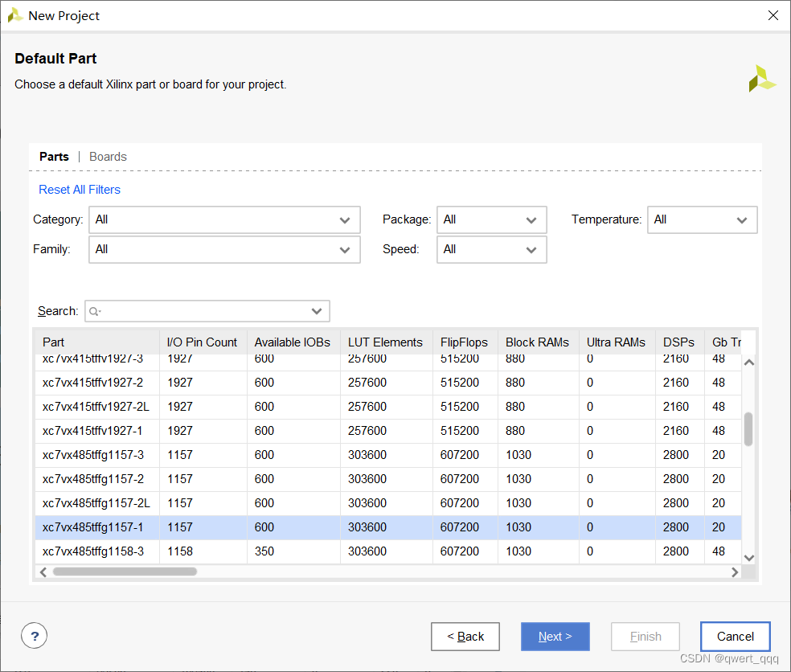Sort by the LUT Elements column header

[x=387, y=342]
